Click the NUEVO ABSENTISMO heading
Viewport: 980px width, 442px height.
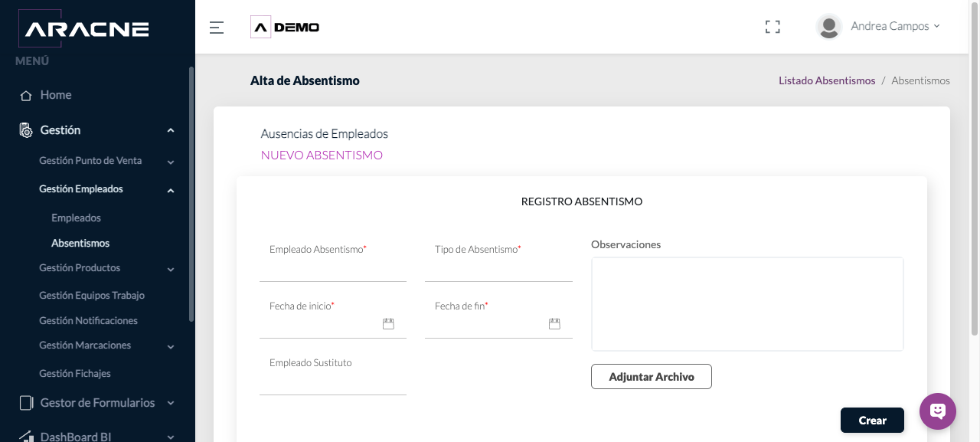point(322,156)
